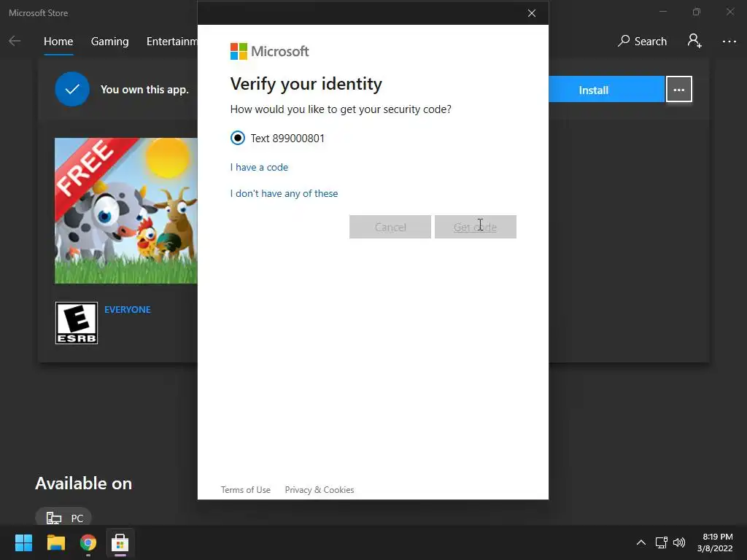Open the Windows Start menu

coord(23,542)
